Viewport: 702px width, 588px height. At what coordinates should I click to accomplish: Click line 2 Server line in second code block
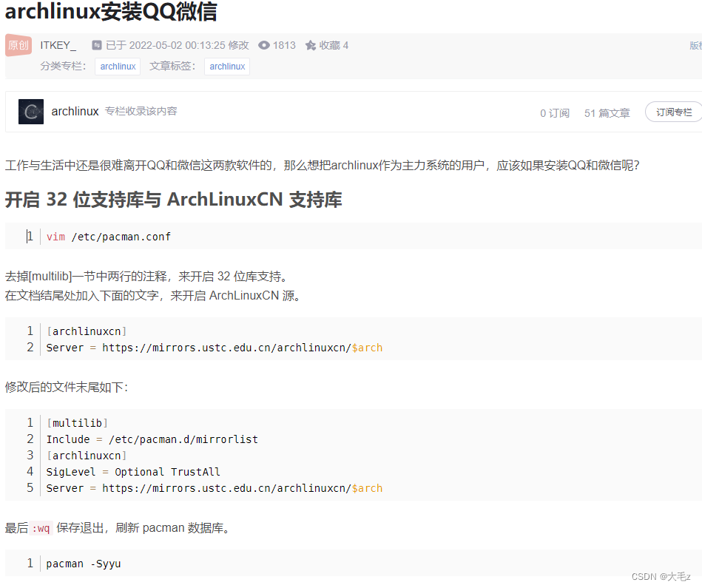215,348
